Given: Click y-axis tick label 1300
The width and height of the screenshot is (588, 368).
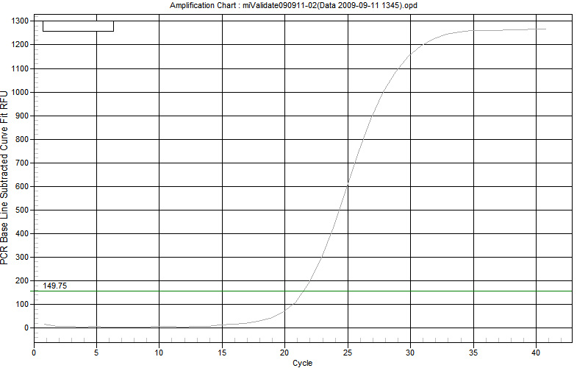Looking at the screenshot, I should click(x=20, y=21).
